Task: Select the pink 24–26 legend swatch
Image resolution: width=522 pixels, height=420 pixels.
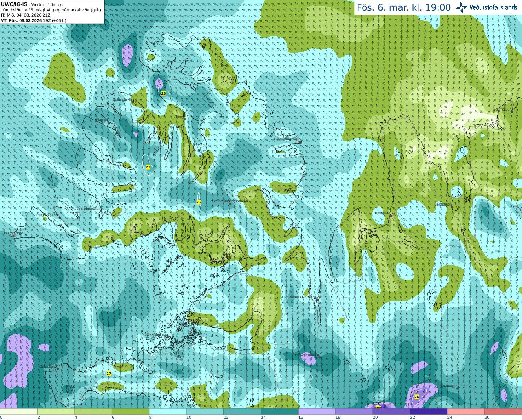Action: (466, 411)
